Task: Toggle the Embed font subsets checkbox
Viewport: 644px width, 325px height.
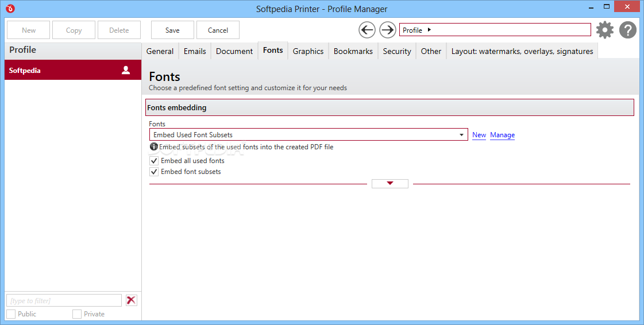Action: click(x=154, y=172)
